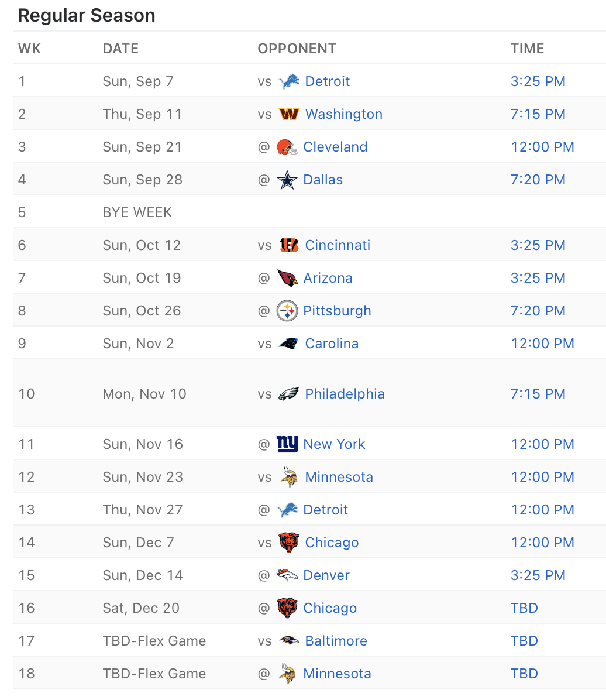Click the TBD time for Baltimore game
Screen dimensions: 606x700
524,641
